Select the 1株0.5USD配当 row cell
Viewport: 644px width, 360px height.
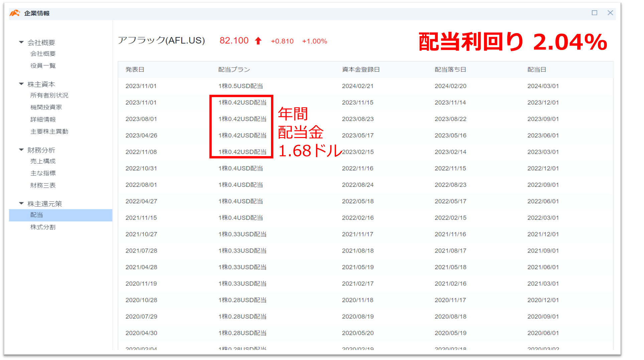(241, 86)
